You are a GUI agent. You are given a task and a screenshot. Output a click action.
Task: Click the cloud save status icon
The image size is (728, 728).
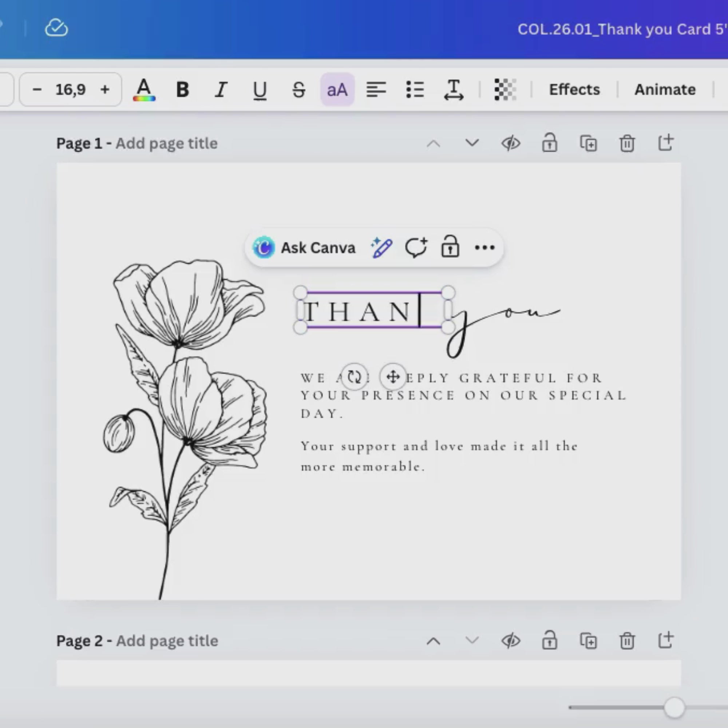(x=56, y=28)
